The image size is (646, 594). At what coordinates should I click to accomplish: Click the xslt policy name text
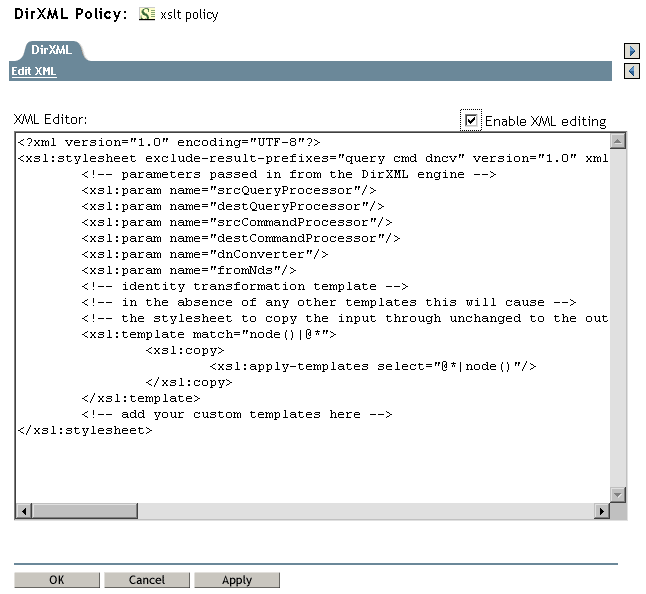pos(189,15)
